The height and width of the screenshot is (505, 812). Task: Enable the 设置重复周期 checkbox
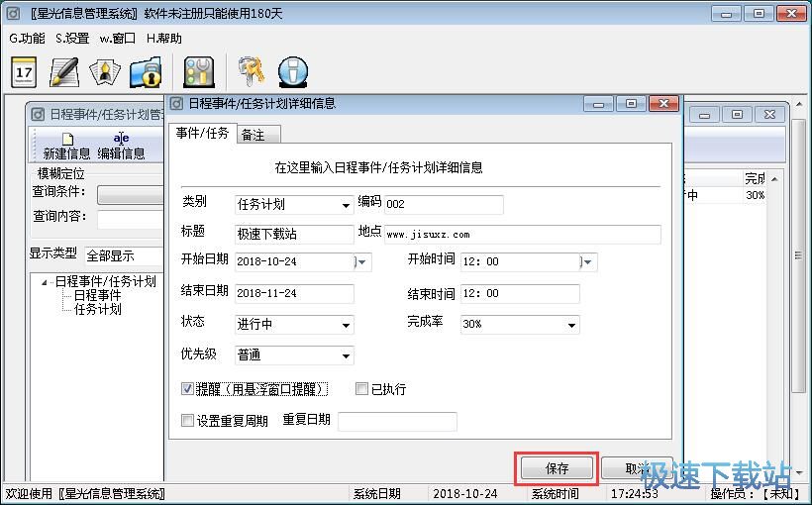187,420
